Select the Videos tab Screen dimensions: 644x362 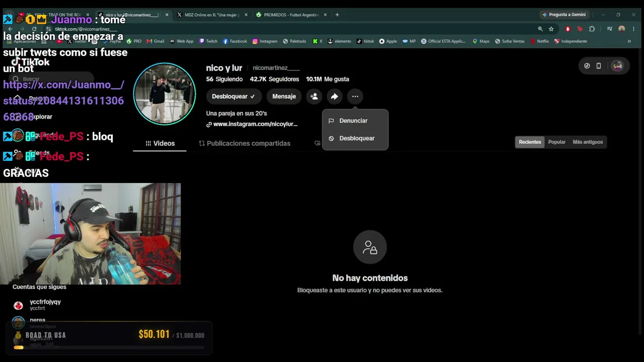pyautogui.click(x=160, y=143)
